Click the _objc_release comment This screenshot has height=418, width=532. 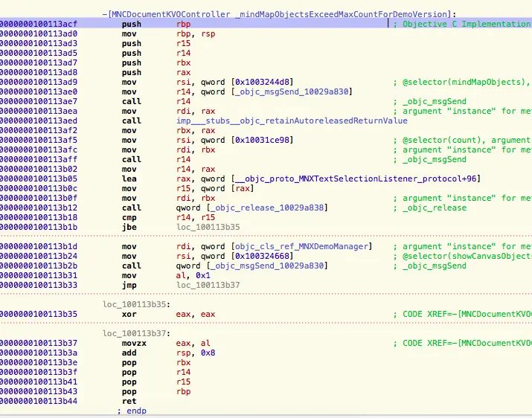tap(430, 208)
